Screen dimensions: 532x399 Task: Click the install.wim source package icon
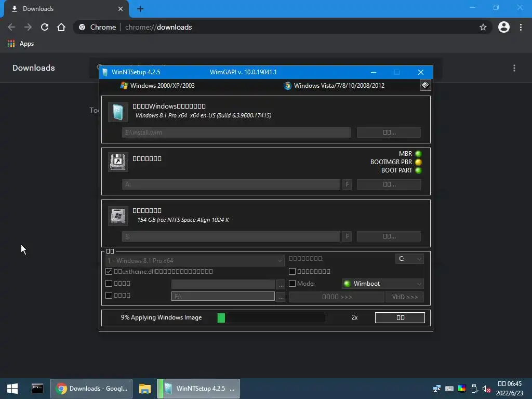118,112
